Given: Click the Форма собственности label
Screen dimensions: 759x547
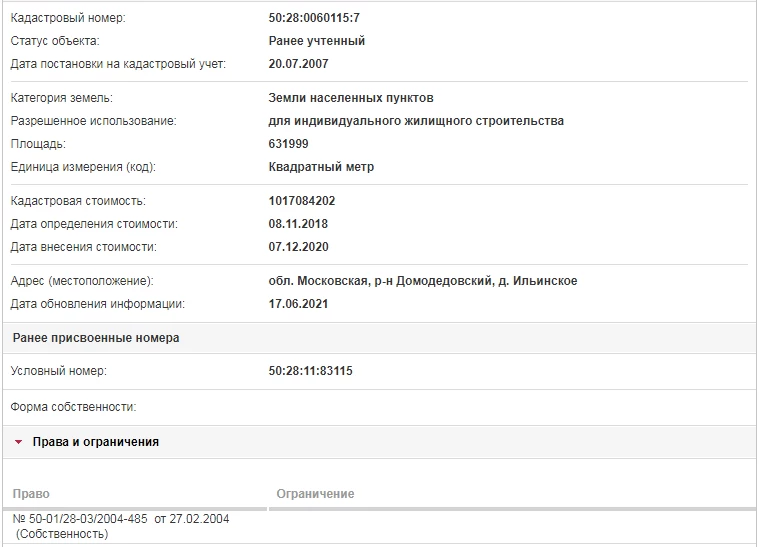Looking at the screenshot, I should point(73,407).
